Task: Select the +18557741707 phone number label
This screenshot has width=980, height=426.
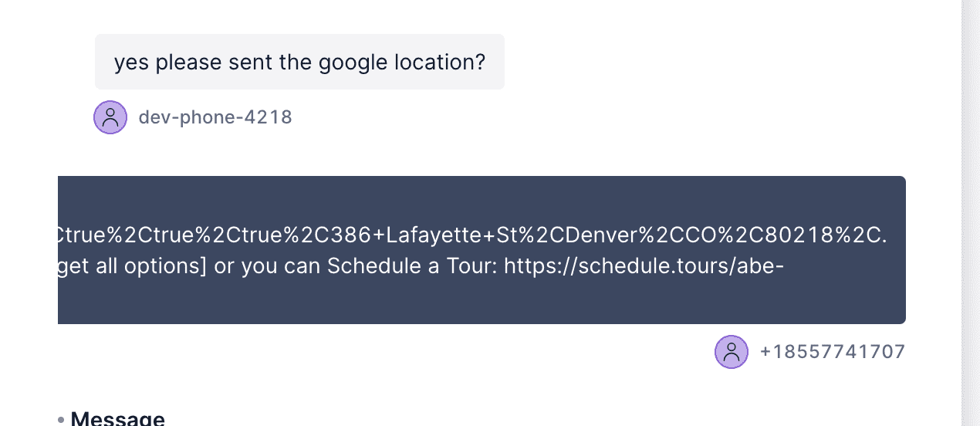Action: tap(832, 352)
